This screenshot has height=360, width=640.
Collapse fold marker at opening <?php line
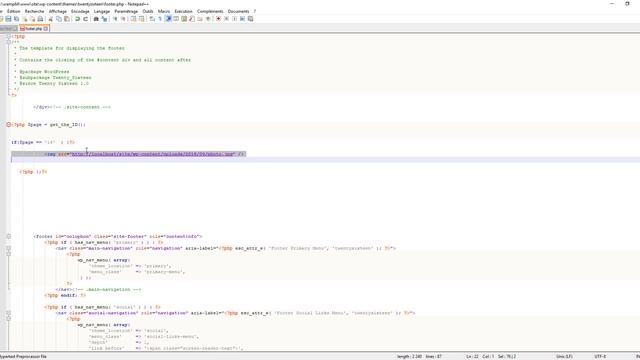coord(9,36)
